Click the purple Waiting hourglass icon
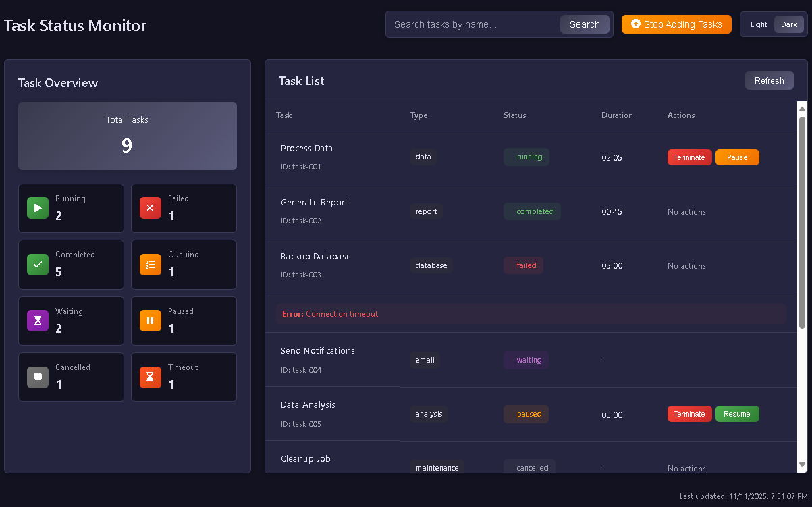The width and height of the screenshot is (812, 507). (x=38, y=321)
